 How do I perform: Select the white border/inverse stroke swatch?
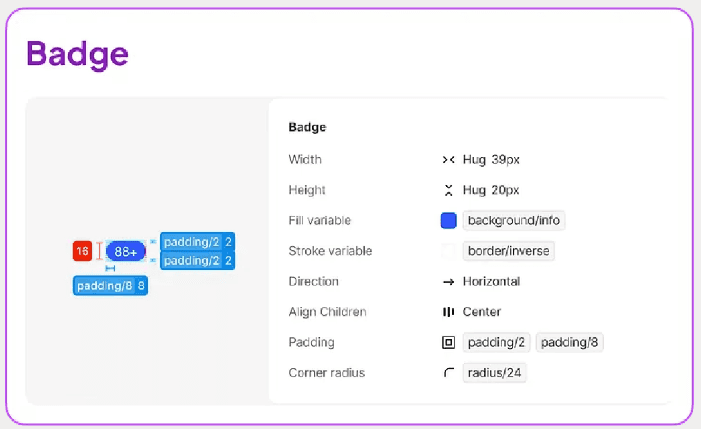[x=448, y=251]
